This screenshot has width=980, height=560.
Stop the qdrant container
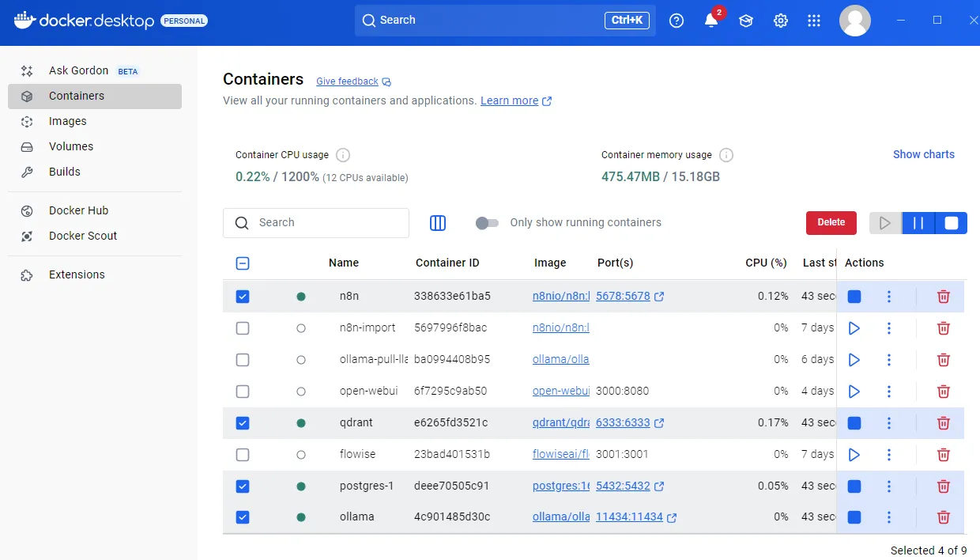pos(854,423)
